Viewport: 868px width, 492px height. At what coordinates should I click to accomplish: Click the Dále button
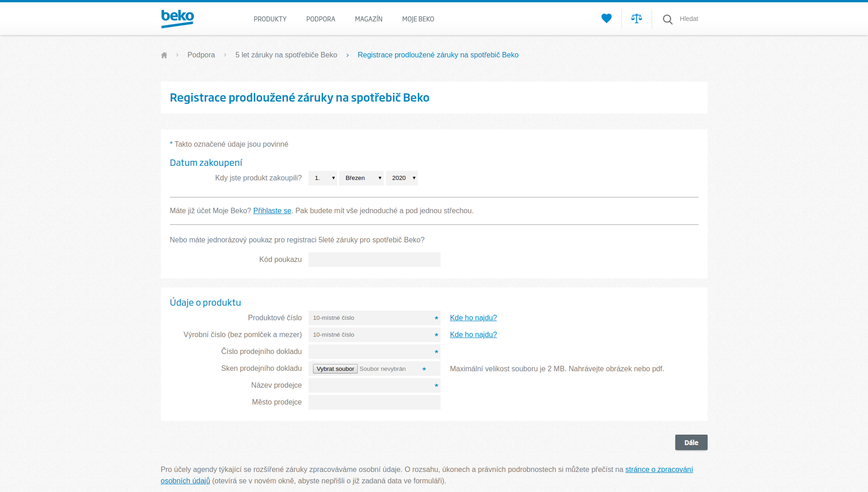[x=691, y=442]
